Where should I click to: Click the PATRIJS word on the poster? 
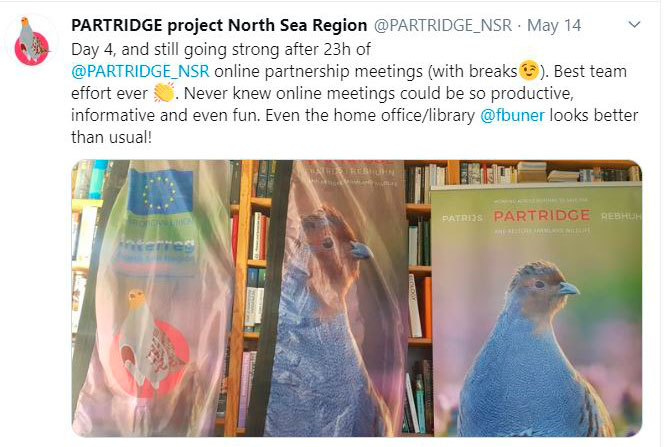pos(462,219)
